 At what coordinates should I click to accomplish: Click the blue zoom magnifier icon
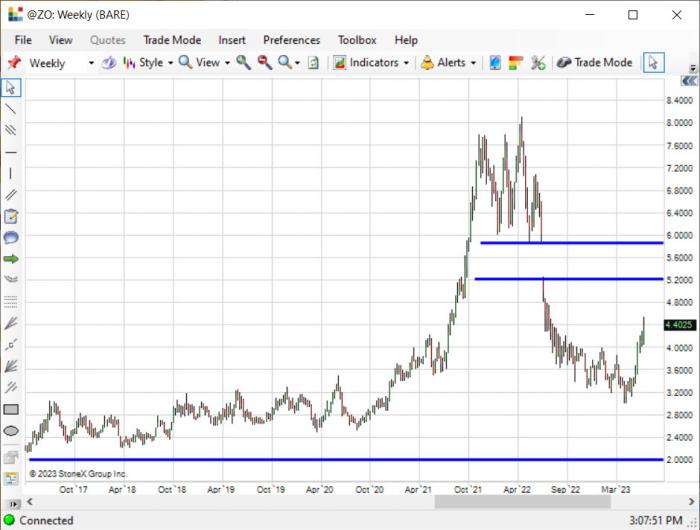[x=285, y=63]
